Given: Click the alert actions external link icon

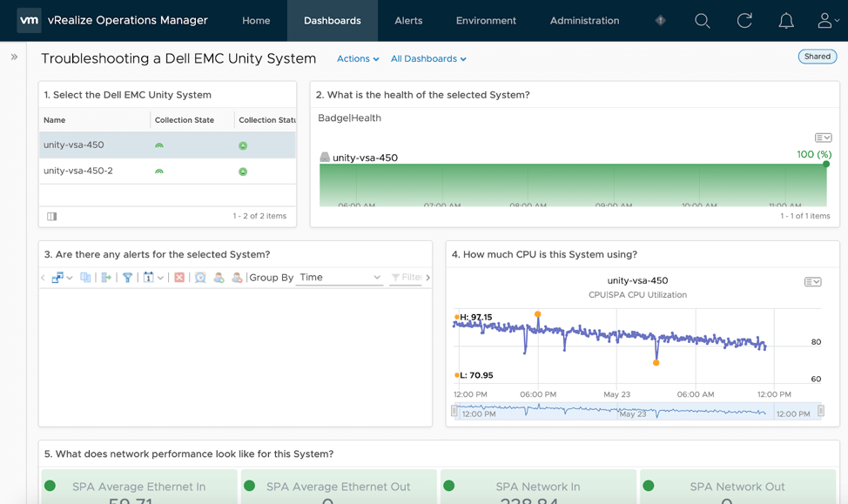Looking at the screenshot, I should pos(57,278).
